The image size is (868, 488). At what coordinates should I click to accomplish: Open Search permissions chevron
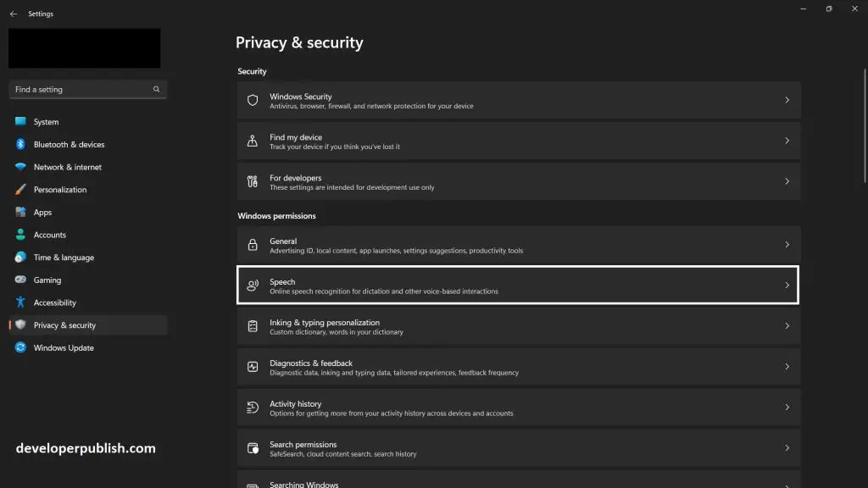[787, 447]
